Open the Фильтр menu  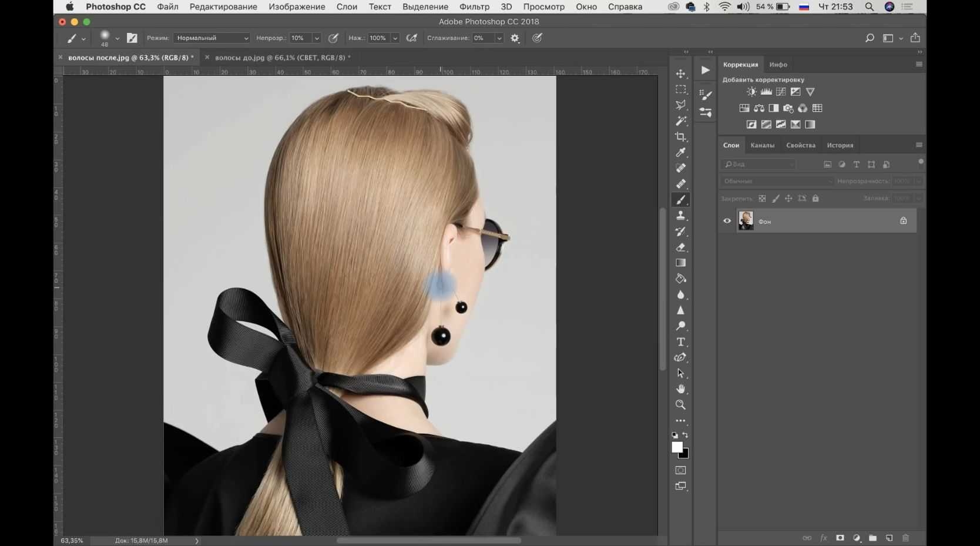474,6
